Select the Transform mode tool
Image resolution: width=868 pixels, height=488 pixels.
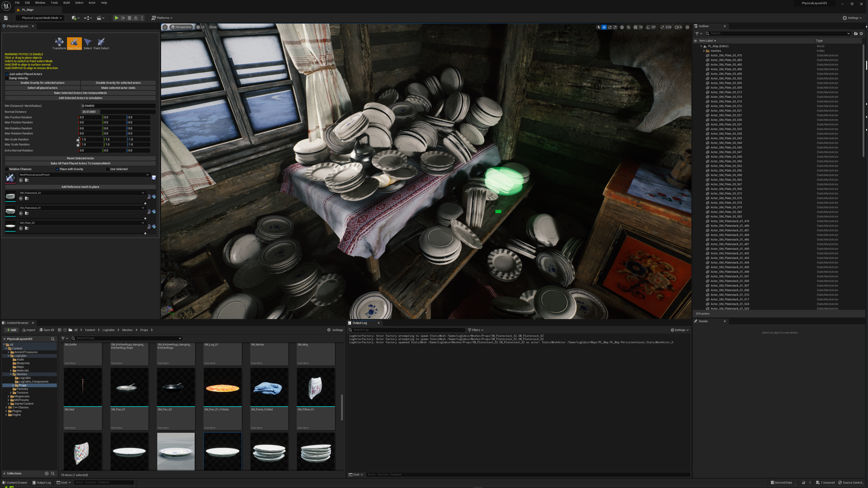coord(59,43)
